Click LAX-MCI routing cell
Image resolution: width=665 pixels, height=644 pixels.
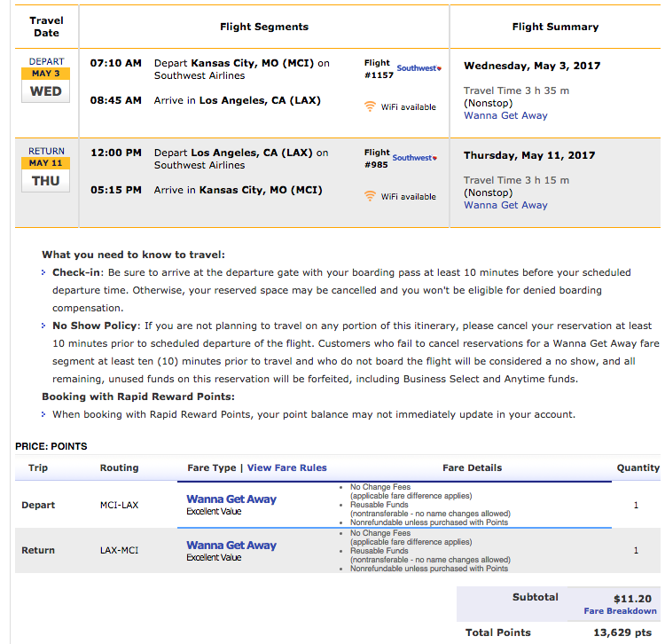point(119,550)
